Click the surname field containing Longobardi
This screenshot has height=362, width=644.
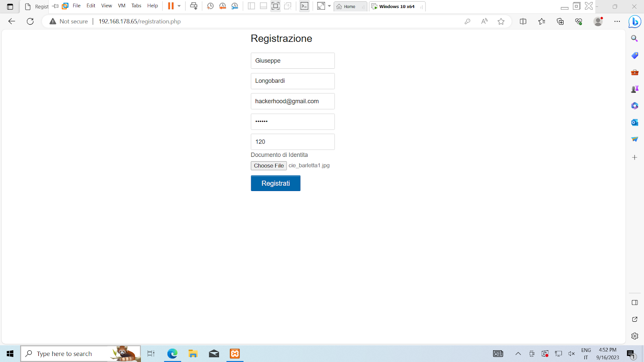click(293, 81)
